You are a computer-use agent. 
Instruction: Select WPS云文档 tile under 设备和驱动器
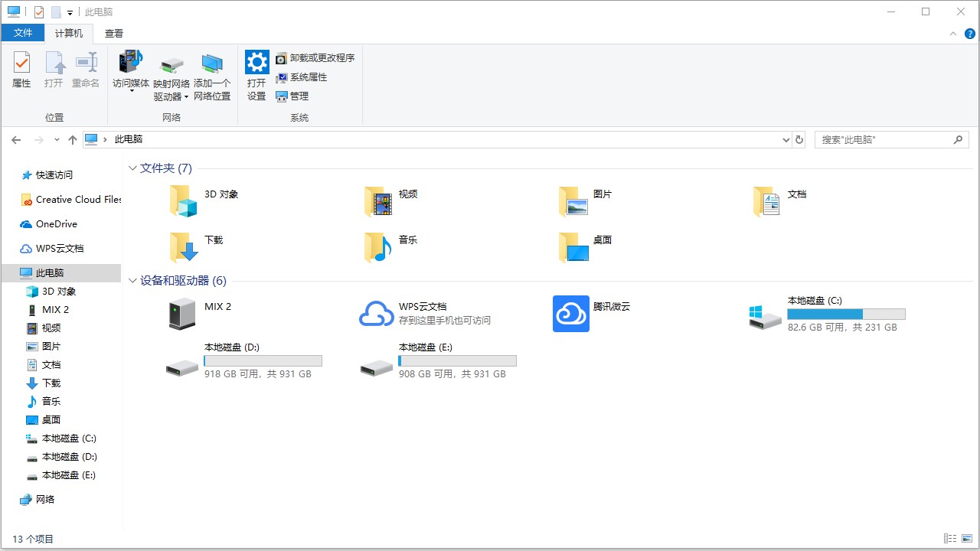click(x=426, y=314)
